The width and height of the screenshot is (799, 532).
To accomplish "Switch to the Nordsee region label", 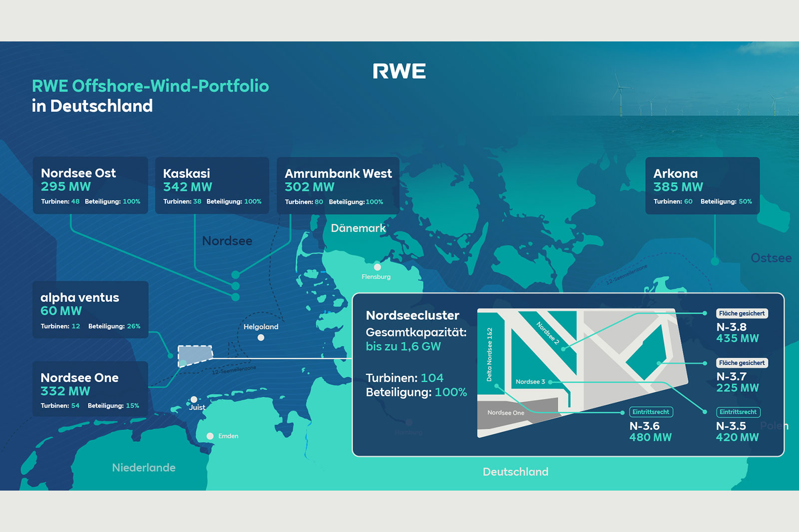I will (227, 241).
